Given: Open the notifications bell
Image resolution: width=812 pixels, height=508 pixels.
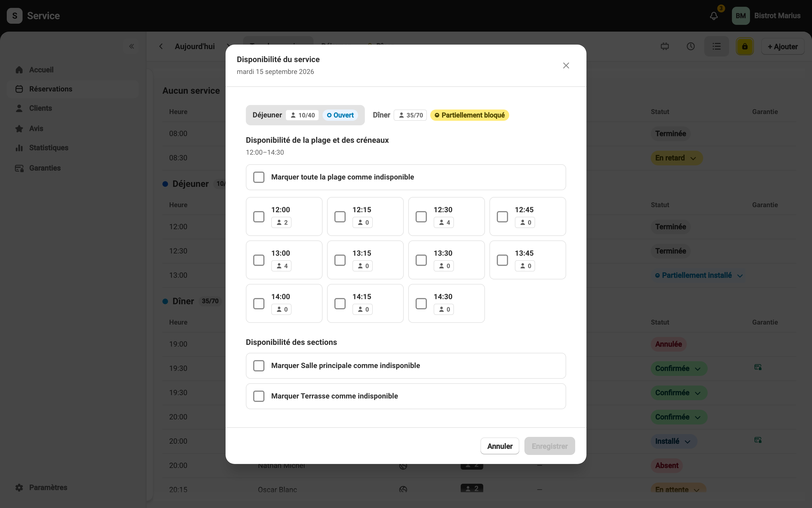Looking at the screenshot, I should pyautogui.click(x=714, y=16).
